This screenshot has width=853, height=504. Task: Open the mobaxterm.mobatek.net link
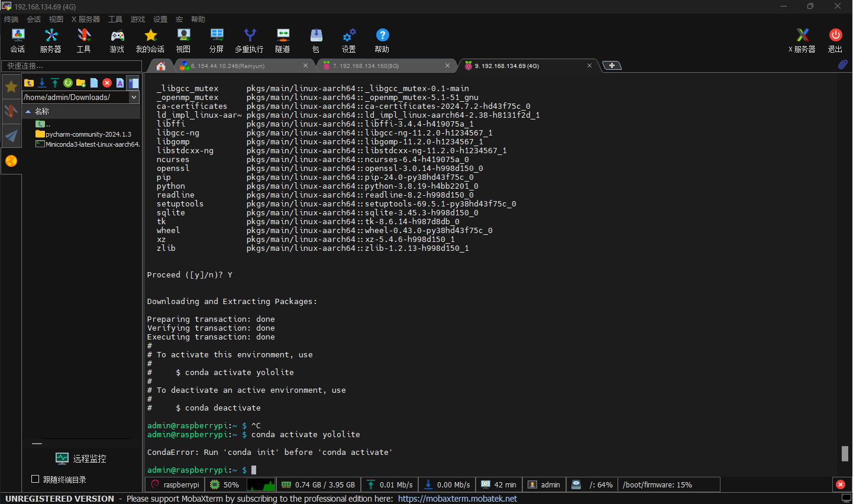(457, 499)
